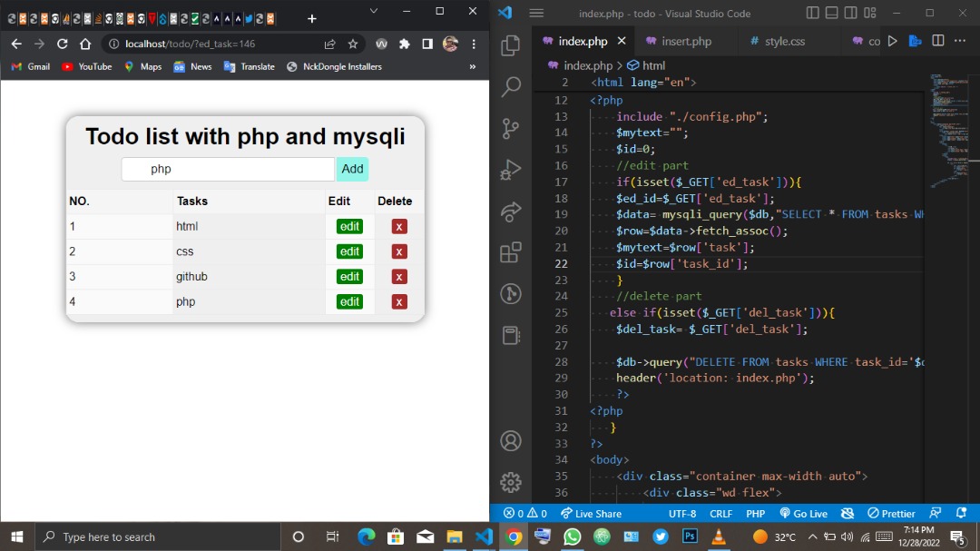Open Source Control view in activity bar
Viewport: 980px width, 551px height.
pos(510,128)
